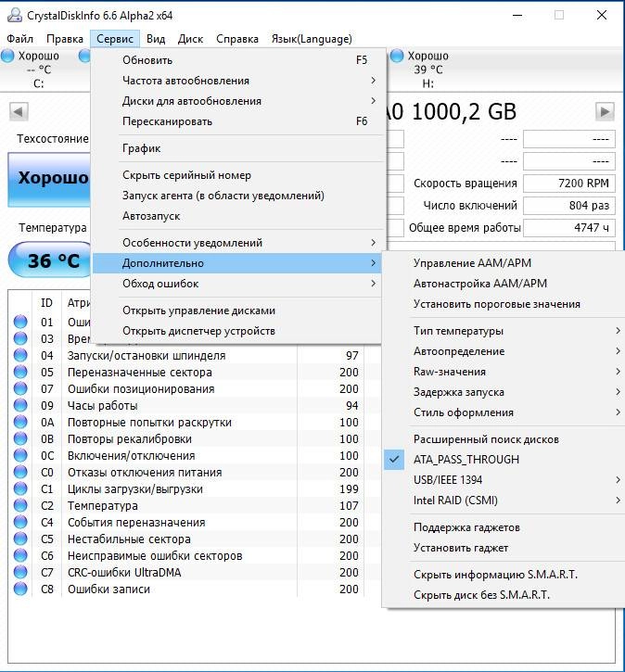Select the drive C: status orb
Image resolution: width=625 pixels, height=672 pixels.
(x=7, y=56)
